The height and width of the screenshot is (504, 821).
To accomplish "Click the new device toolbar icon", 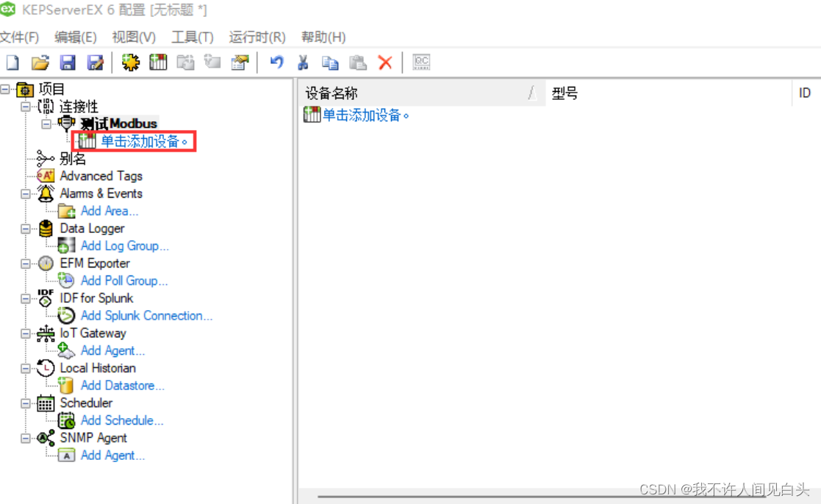I will coord(157,62).
